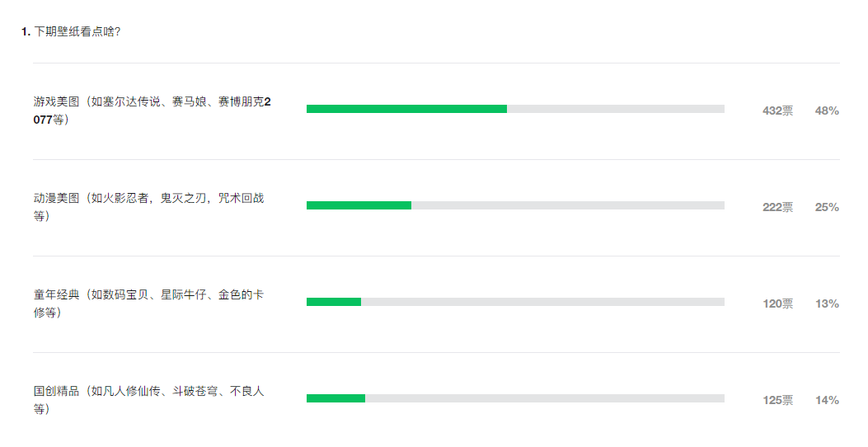Viewport: 868px width, 447px height.
Task: Click the 48% percentage label
Action: pos(827,111)
